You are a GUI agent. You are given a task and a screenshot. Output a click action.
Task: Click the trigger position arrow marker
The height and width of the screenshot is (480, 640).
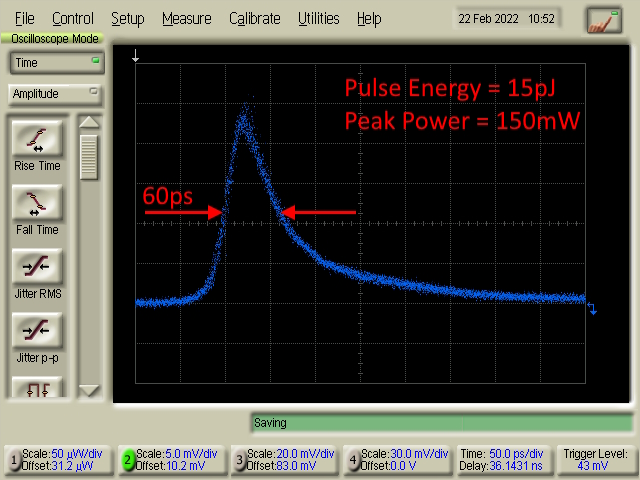pyautogui.click(x=136, y=56)
